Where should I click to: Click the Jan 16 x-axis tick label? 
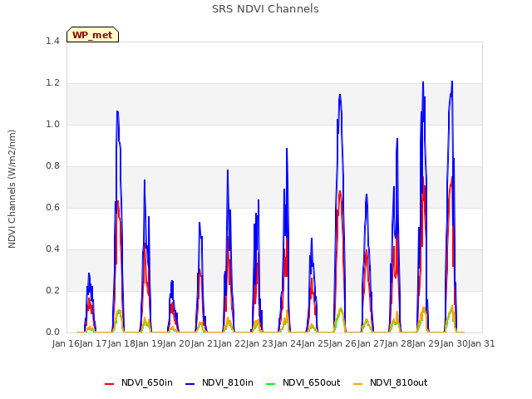pyautogui.click(x=66, y=343)
